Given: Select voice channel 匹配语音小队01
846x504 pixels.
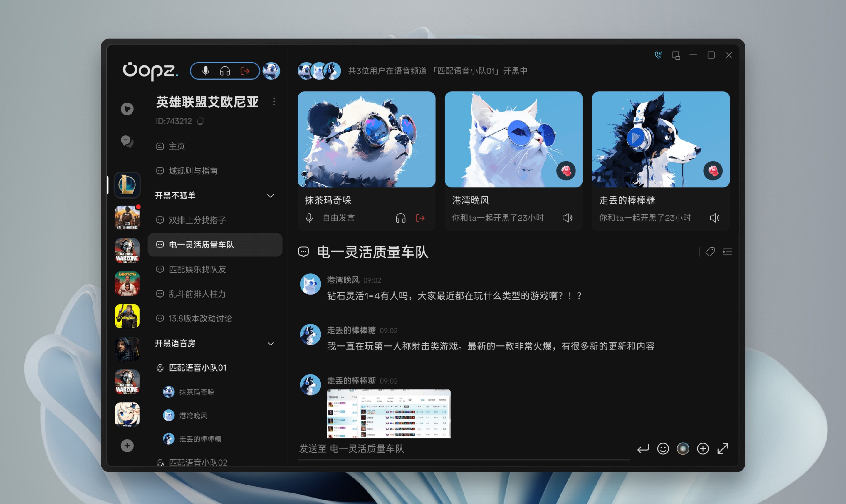Looking at the screenshot, I should tap(215, 367).
